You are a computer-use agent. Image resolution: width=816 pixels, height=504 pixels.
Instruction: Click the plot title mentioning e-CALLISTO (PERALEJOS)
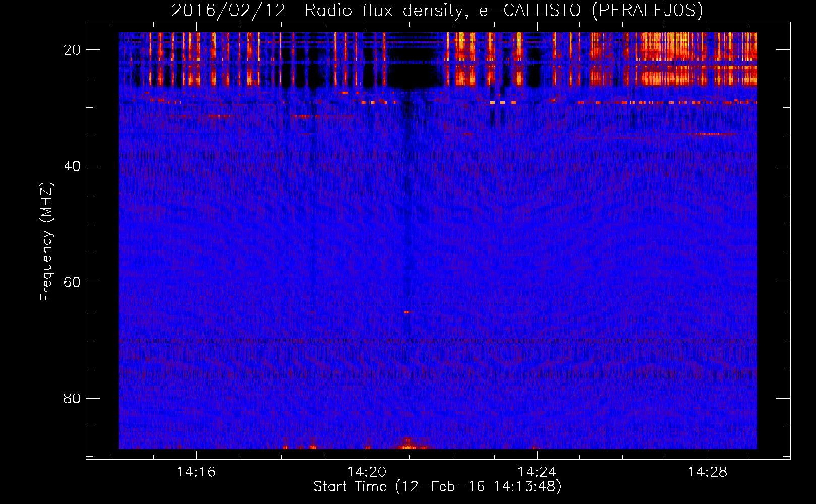[x=437, y=10]
